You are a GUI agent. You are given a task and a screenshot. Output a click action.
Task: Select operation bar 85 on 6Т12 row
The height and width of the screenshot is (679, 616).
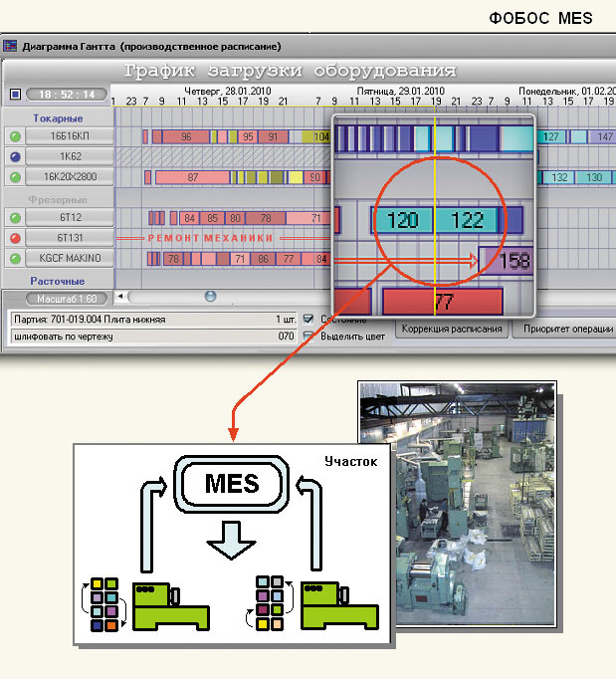point(212,218)
